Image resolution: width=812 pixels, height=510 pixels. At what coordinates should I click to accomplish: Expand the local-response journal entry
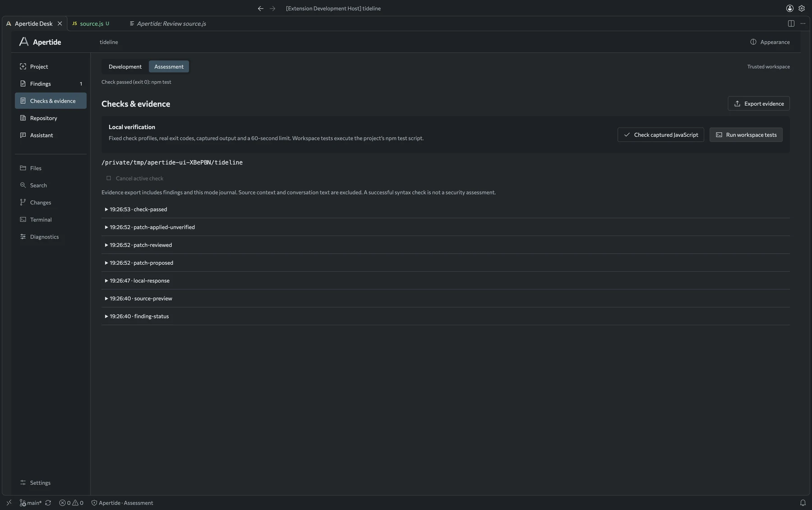click(446, 281)
